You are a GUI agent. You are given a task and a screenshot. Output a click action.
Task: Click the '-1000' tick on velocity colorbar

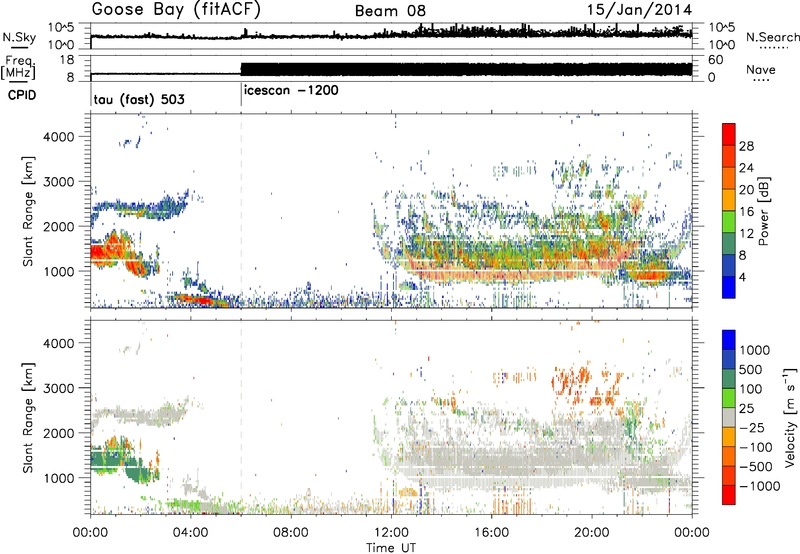(x=760, y=486)
